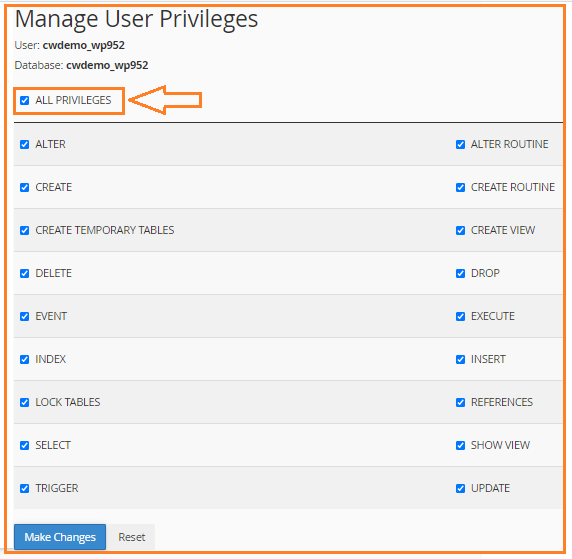
Task: Uncheck the ALL PRIVILEGES checkbox
Action: (24, 100)
